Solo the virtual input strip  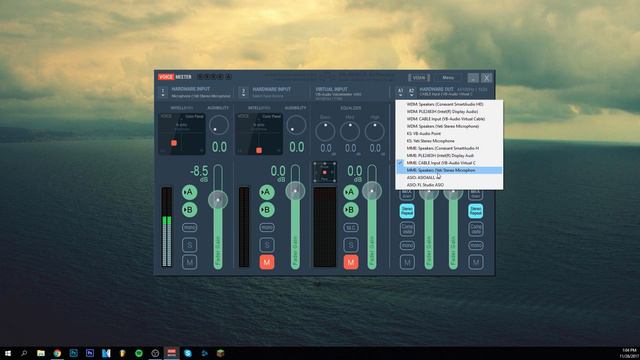click(x=351, y=245)
